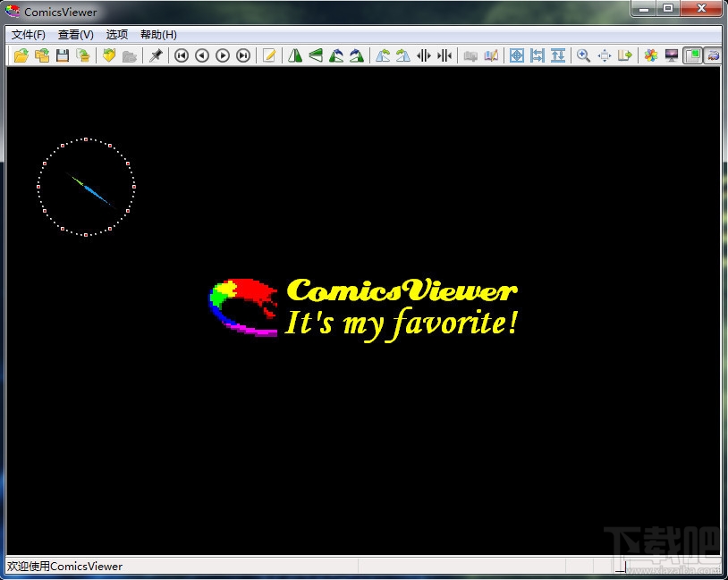This screenshot has height=580, width=728.
Task: Rotate left using green triangle icon
Action: (336, 55)
